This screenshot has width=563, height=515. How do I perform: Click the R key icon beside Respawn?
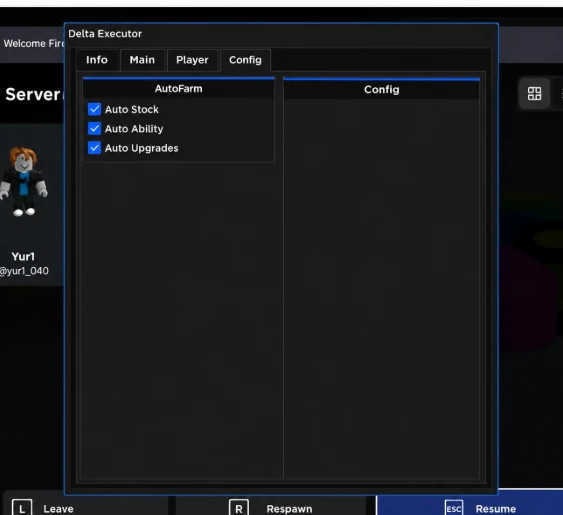point(239,507)
